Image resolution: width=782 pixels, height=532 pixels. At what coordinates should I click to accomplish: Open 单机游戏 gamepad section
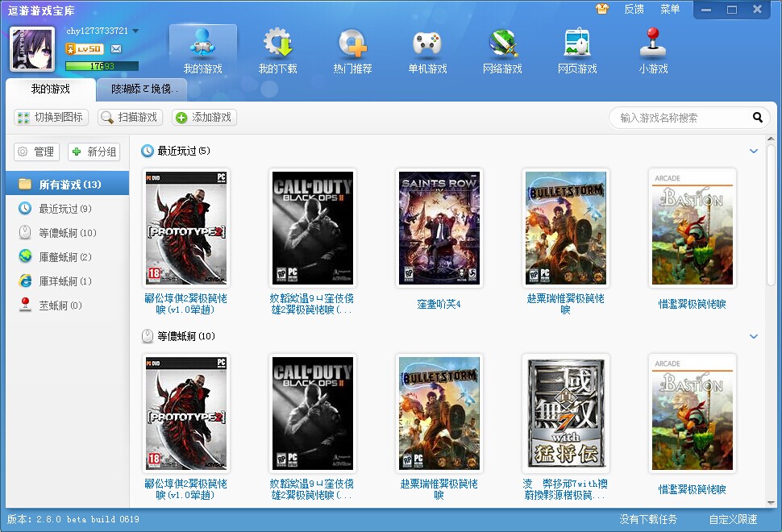click(x=427, y=52)
